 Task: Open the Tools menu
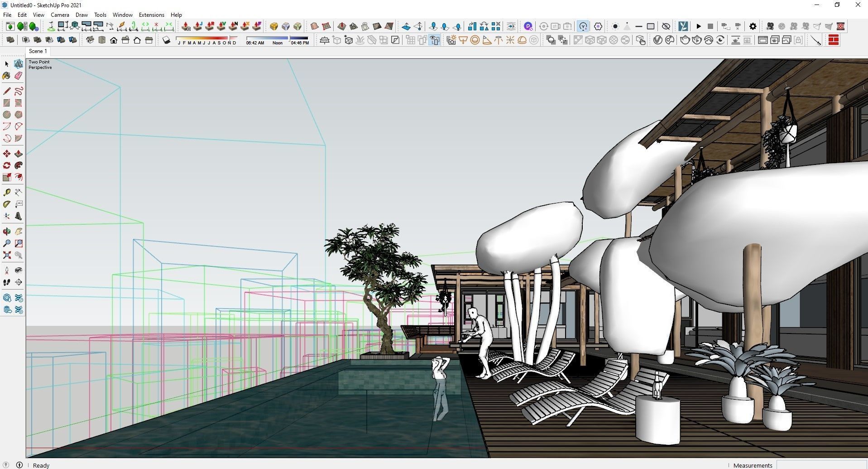coord(100,15)
